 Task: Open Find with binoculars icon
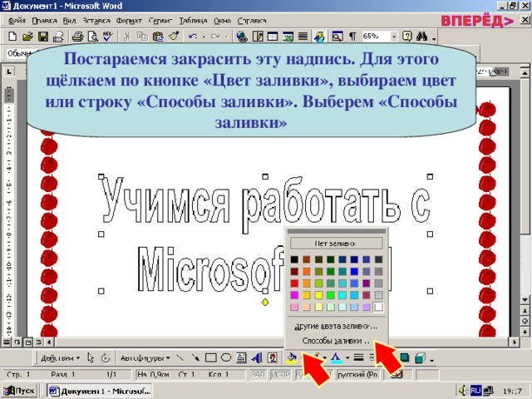pos(421,36)
